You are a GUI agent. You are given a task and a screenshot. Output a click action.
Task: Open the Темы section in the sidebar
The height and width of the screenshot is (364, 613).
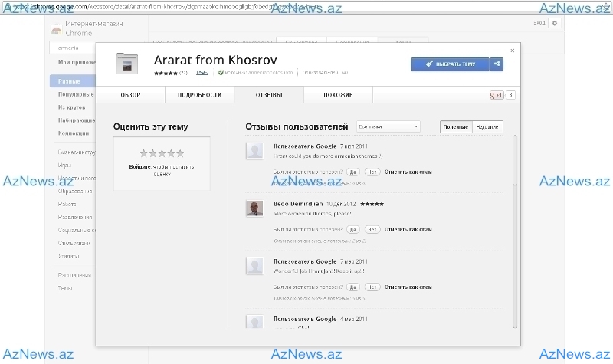click(x=65, y=288)
